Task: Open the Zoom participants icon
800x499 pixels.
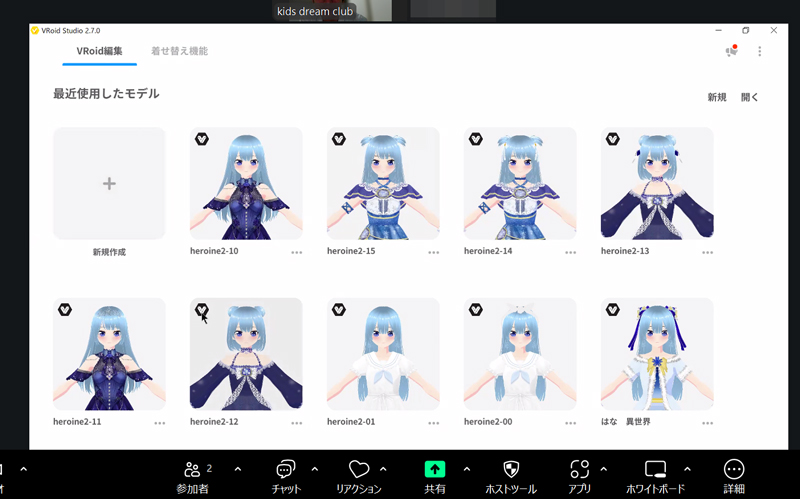Action: 191,469
